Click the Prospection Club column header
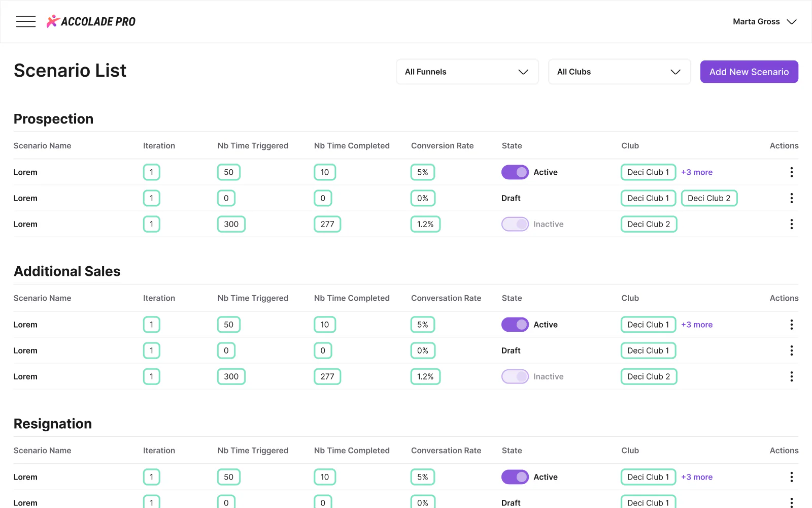Image resolution: width=812 pixels, height=508 pixels. tap(630, 146)
